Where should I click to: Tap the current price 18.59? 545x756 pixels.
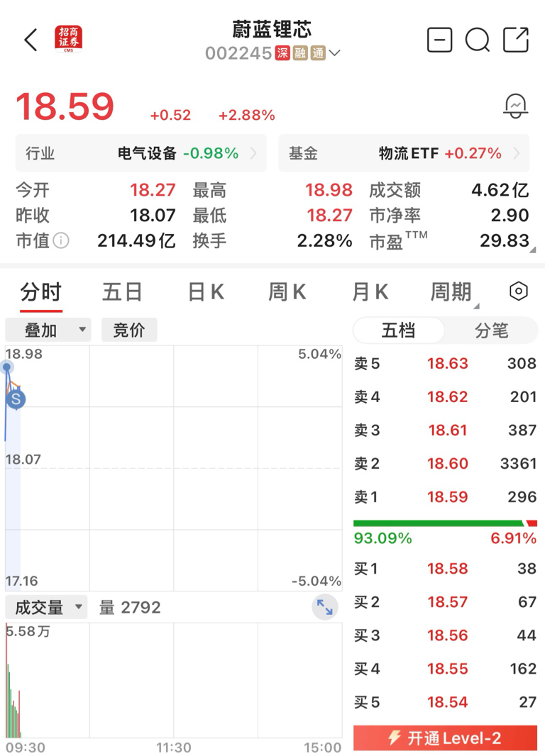(x=65, y=106)
